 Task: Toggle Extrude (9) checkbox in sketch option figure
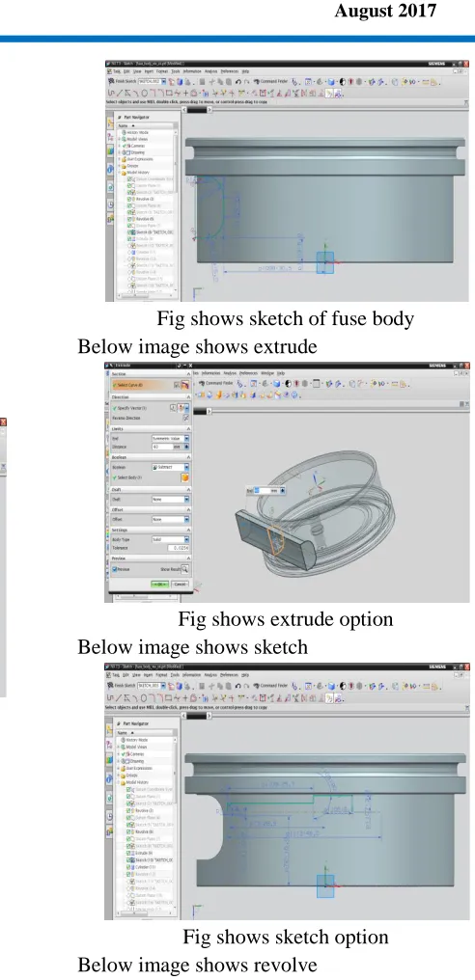coord(130,853)
